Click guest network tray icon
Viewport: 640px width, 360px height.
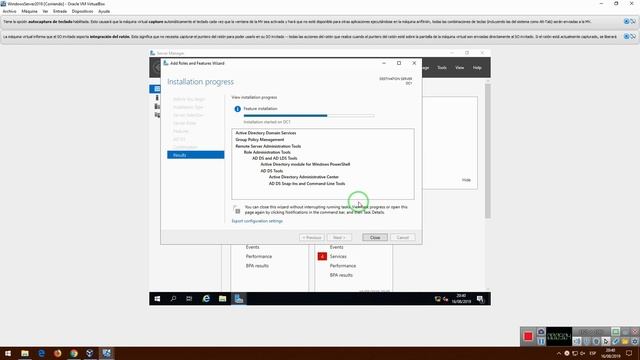coord(438,299)
